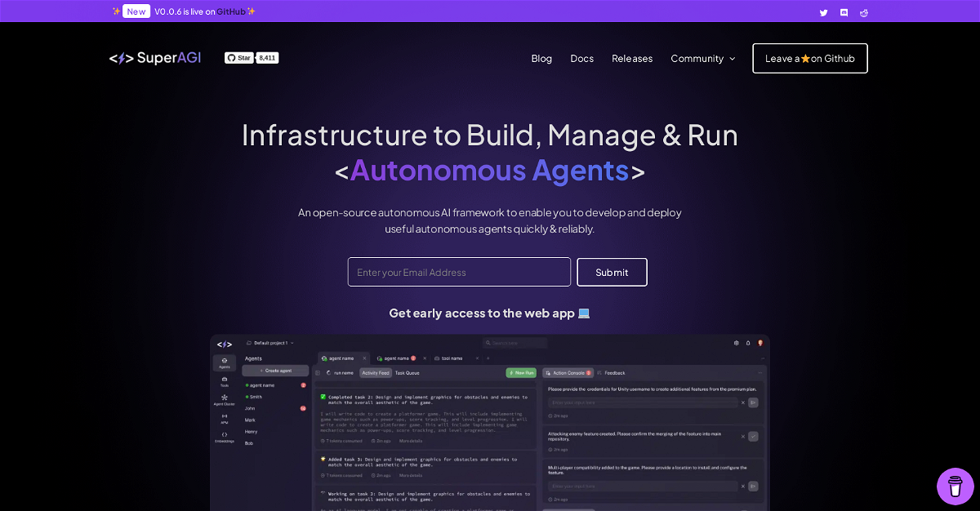Open ellipsis menu in Action Console panel

click(x=760, y=373)
